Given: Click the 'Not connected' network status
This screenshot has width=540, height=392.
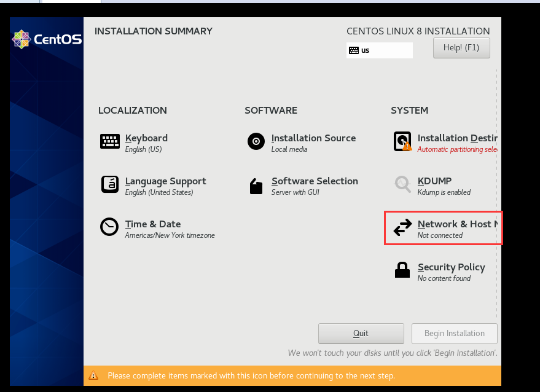Looking at the screenshot, I should tap(440, 235).
